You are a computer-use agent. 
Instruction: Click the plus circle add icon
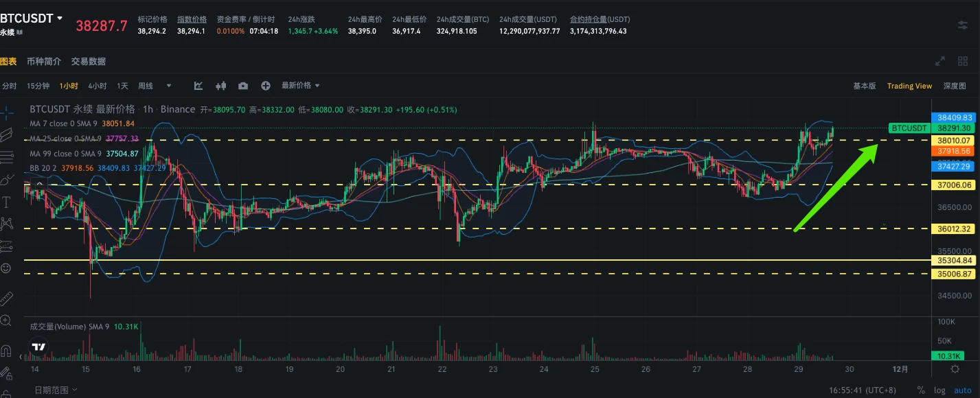pyautogui.click(x=266, y=86)
